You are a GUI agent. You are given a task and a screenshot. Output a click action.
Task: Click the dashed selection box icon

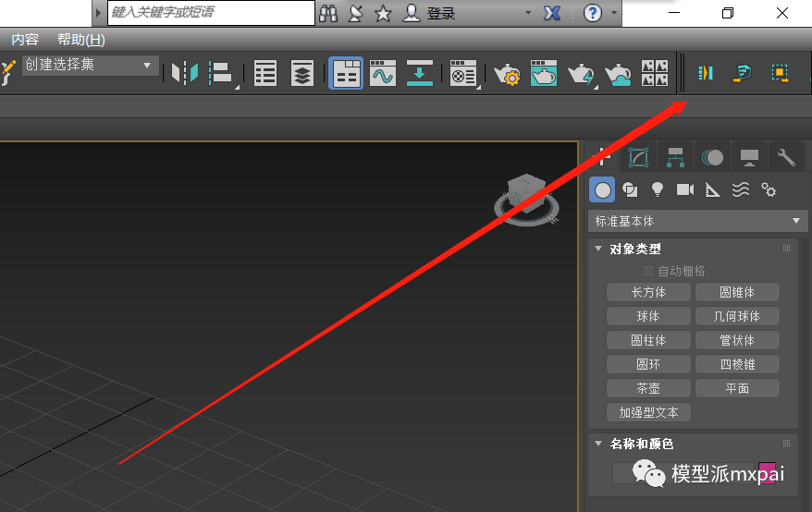780,73
